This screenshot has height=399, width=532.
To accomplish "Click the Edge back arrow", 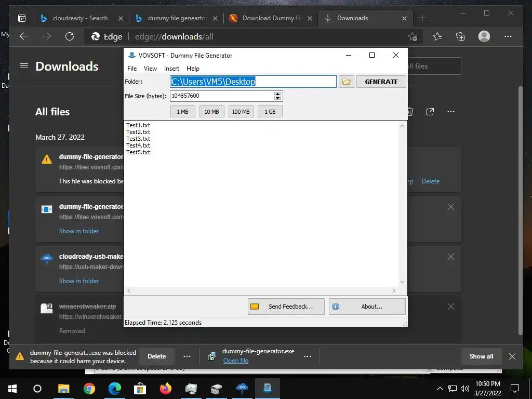I will tap(24, 36).
